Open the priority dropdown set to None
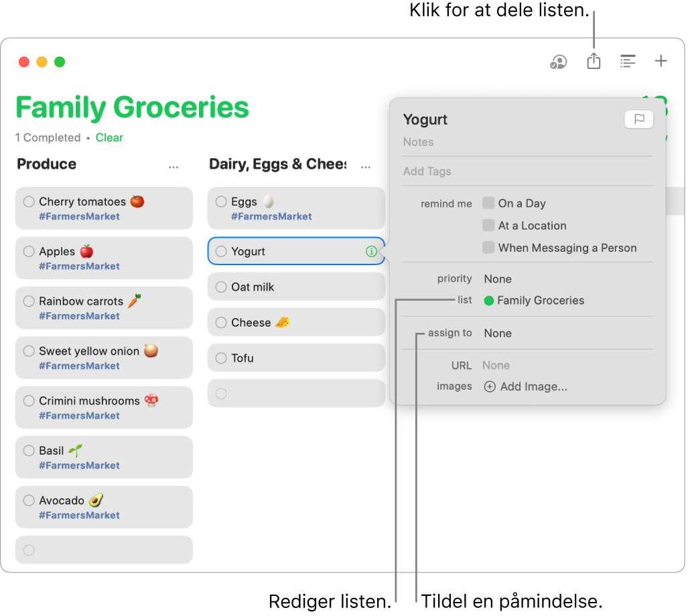The image size is (688, 616). [x=498, y=279]
